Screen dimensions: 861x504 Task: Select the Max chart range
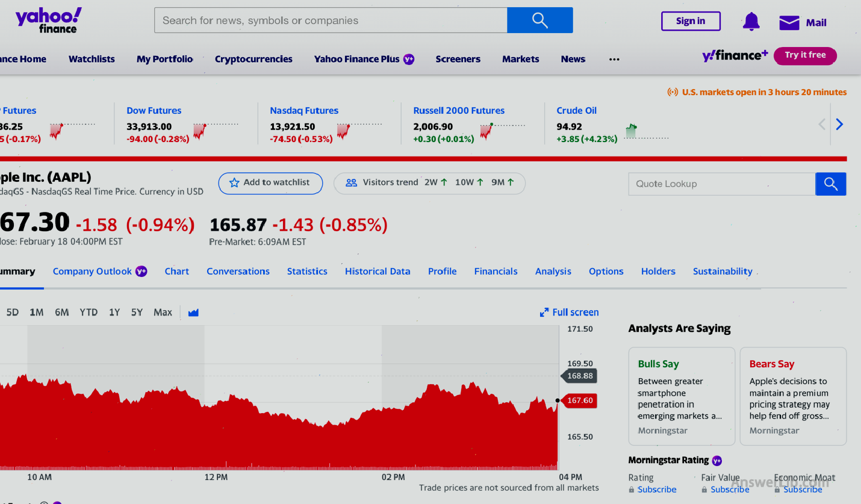tap(163, 313)
